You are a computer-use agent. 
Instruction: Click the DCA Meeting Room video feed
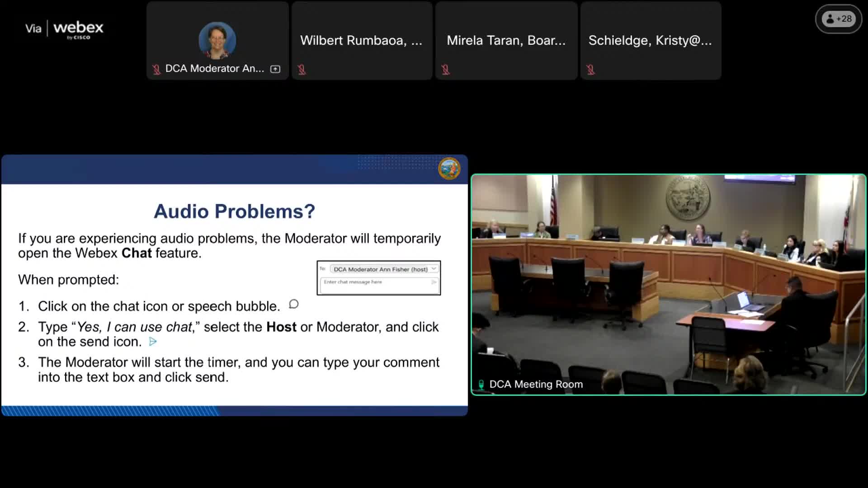[668, 285]
